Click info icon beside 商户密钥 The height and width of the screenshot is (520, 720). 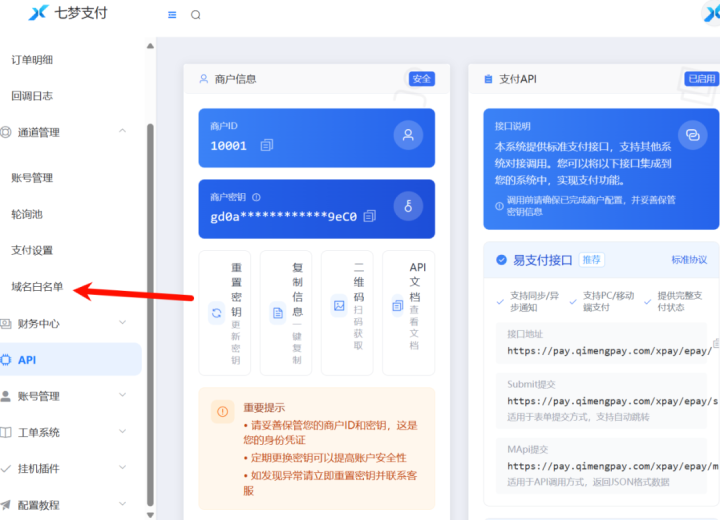(x=256, y=197)
